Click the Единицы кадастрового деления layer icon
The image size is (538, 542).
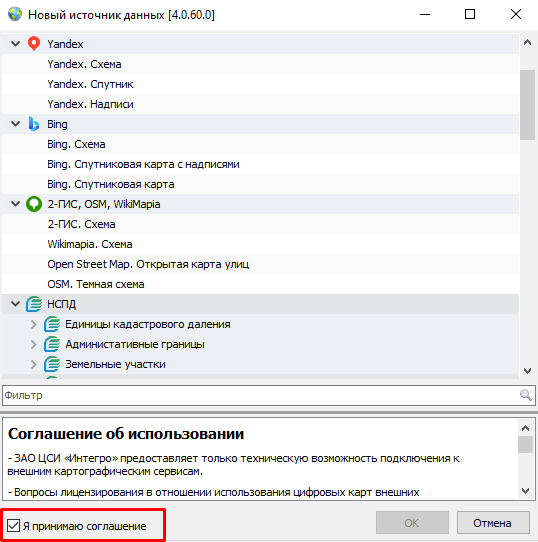pyautogui.click(x=52, y=324)
